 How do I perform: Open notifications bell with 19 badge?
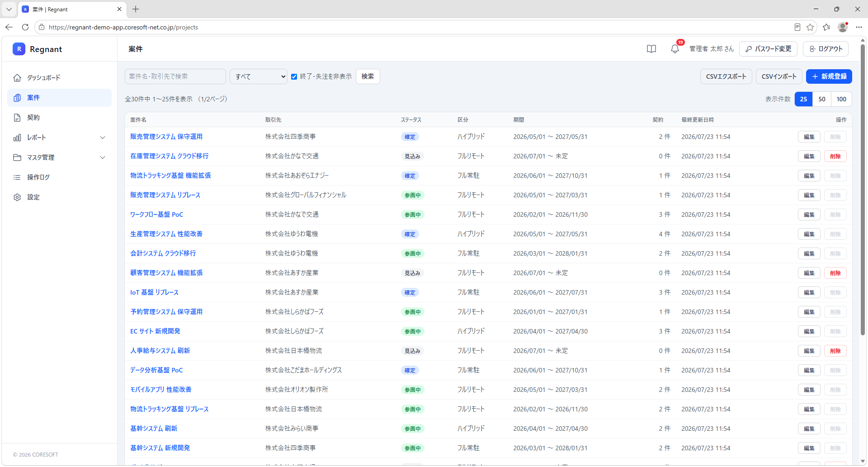pyautogui.click(x=675, y=48)
